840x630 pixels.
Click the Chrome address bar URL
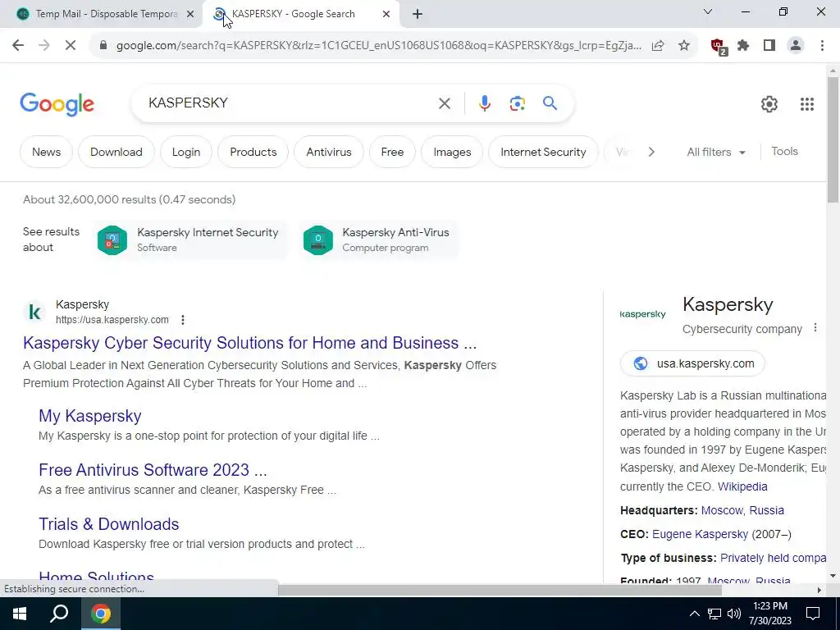click(378, 46)
